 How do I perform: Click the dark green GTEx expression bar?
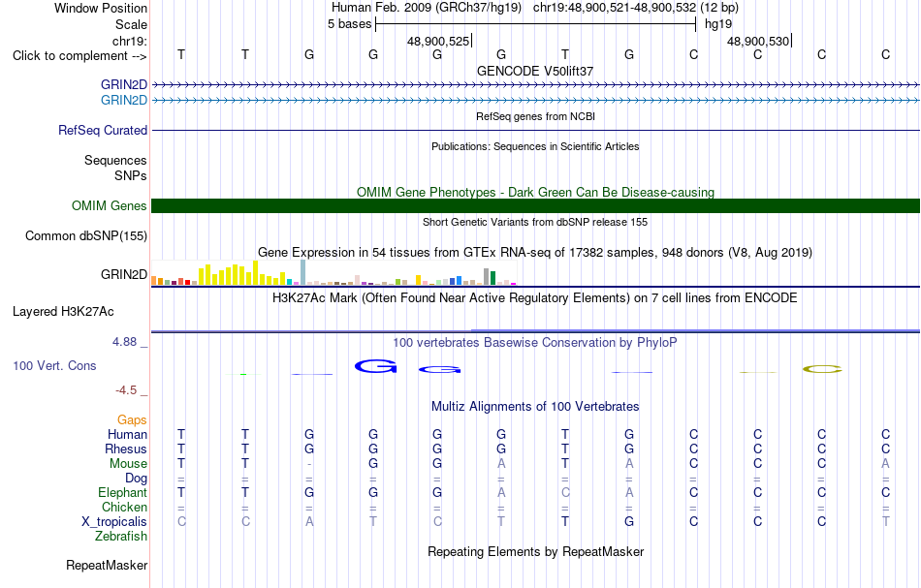click(493, 278)
